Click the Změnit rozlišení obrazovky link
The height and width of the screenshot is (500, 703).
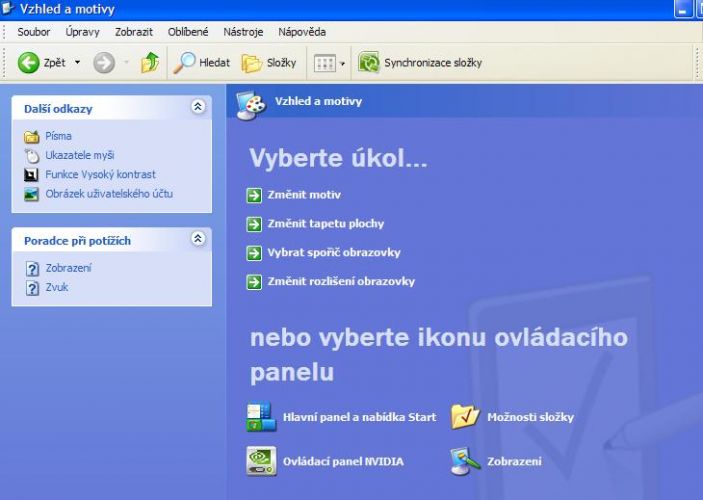point(341,282)
